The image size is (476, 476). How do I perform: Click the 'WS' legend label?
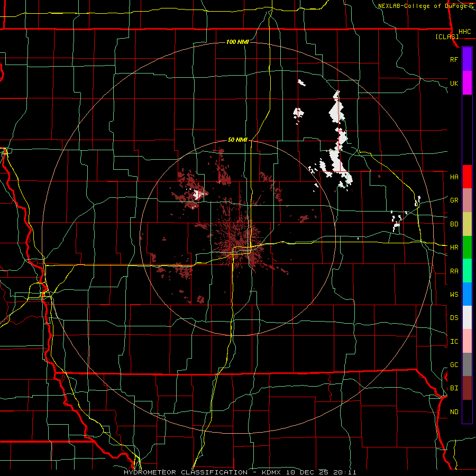pyautogui.click(x=454, y=295)
